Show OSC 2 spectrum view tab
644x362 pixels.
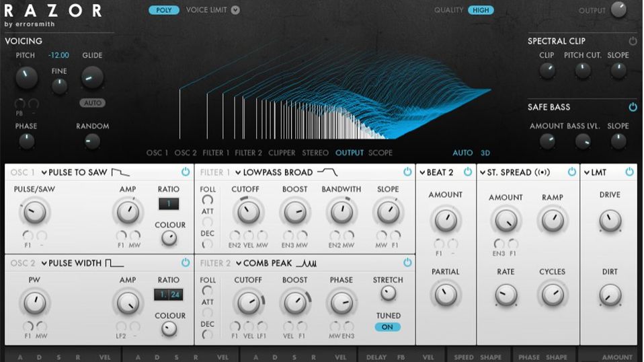tap(186, 153)
